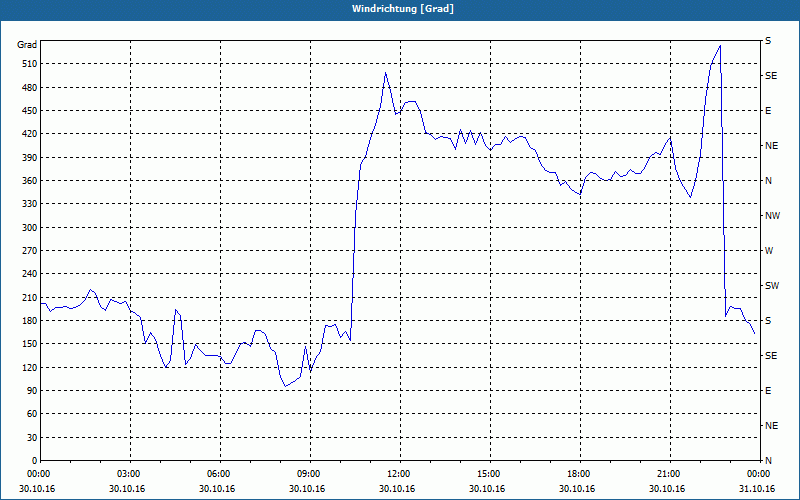Image resolution: width=800 pixels, height=500 pixels.
Task: Select the E compass label beside the 90 gridline
Action: (768, 391)
